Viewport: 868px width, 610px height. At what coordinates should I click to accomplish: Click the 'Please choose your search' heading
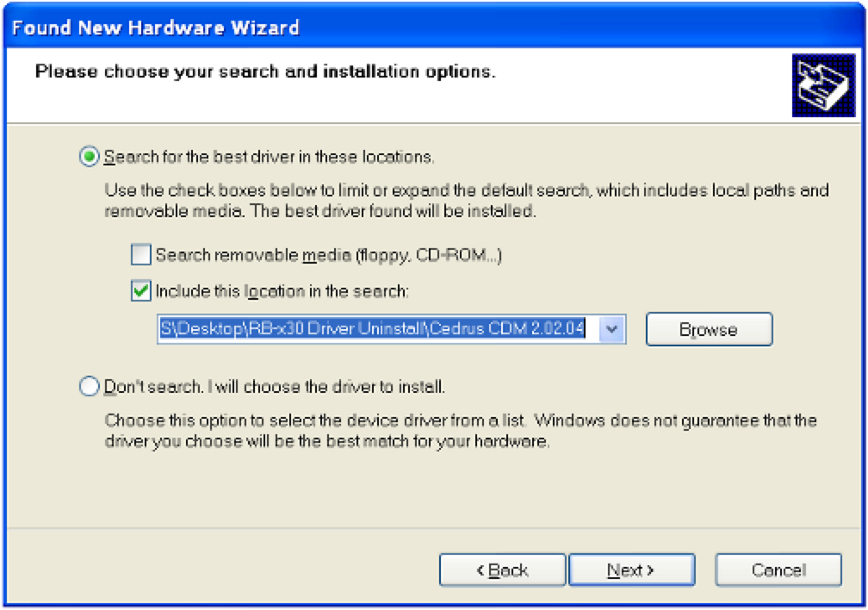(265, 71)
